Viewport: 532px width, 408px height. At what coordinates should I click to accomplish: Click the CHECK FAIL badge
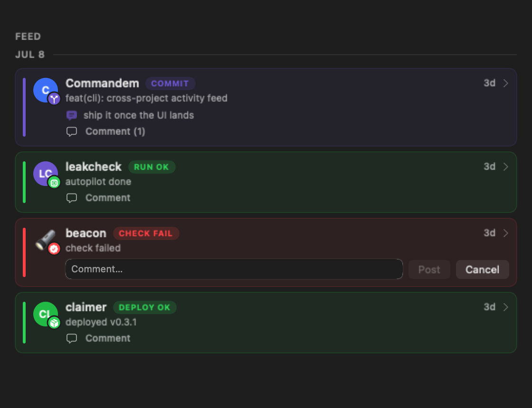point(146,233)
